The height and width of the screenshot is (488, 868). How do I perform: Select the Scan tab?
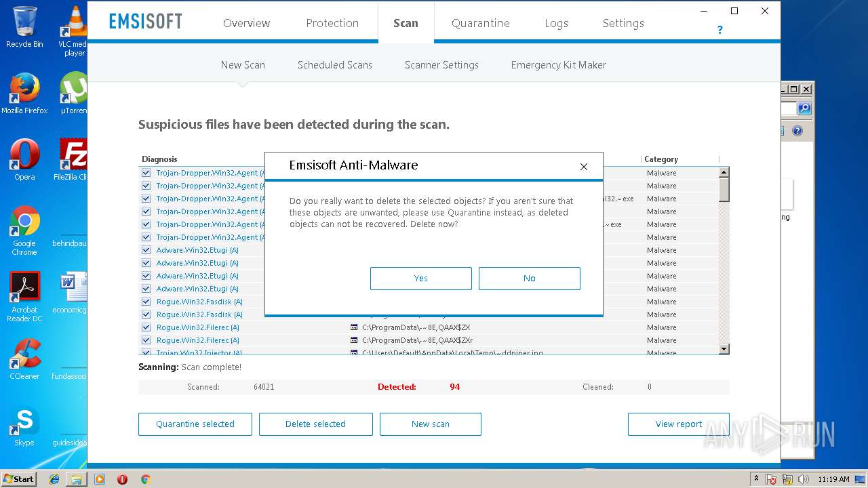click(406, 23)
